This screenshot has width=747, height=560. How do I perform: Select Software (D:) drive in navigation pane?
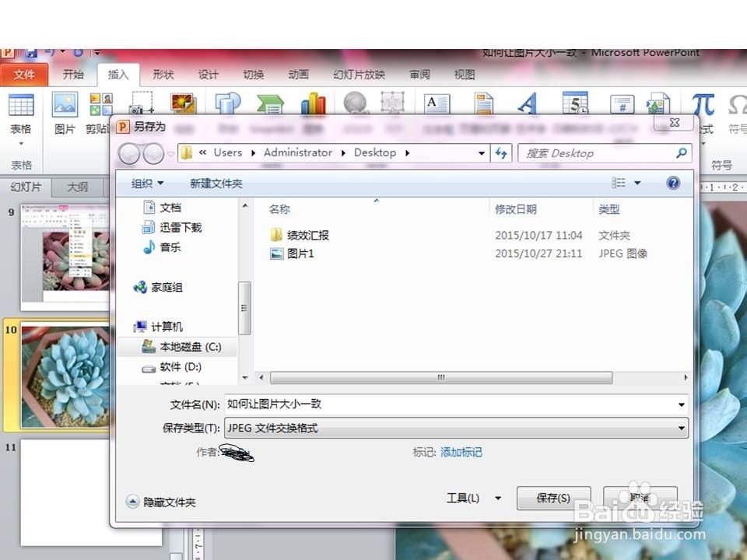click(x=171, y=367)
